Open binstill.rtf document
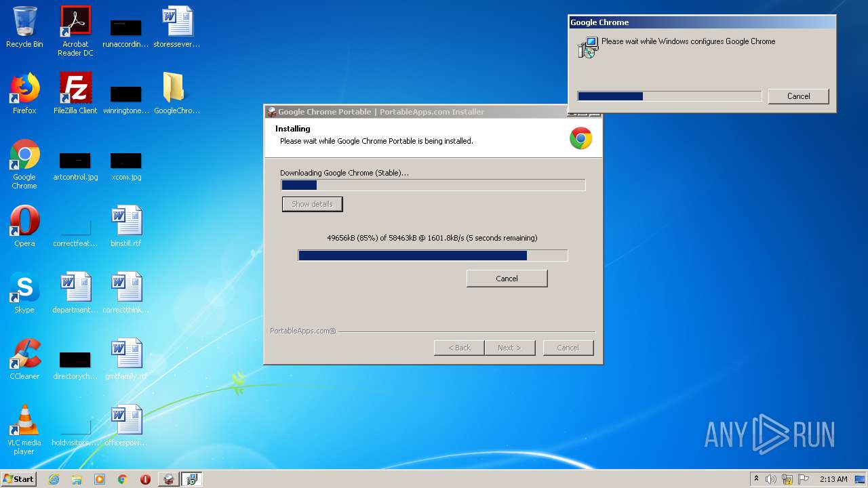 pyautogui.click(x=125, y=227)
